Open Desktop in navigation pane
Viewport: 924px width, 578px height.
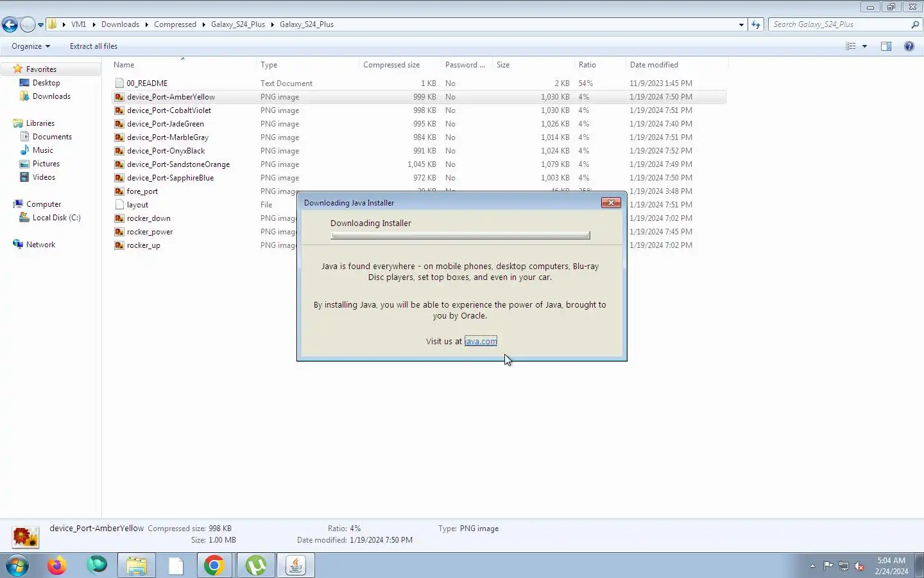pos(46,83)
